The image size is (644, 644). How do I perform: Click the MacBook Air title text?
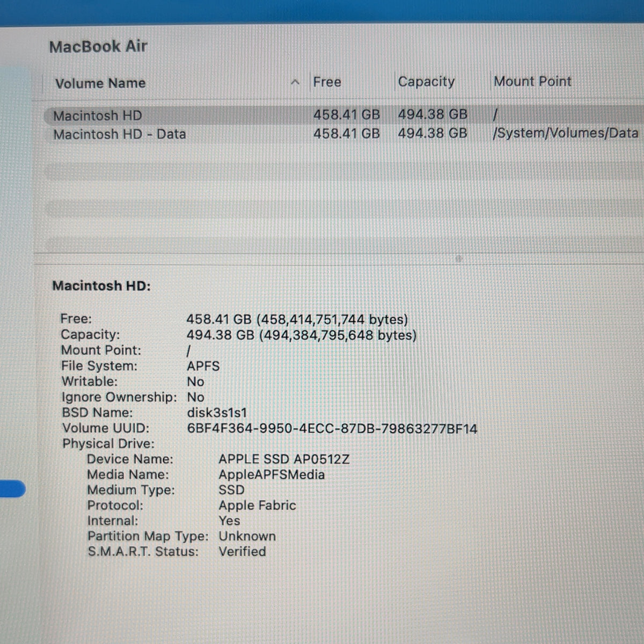pos(98,47)
